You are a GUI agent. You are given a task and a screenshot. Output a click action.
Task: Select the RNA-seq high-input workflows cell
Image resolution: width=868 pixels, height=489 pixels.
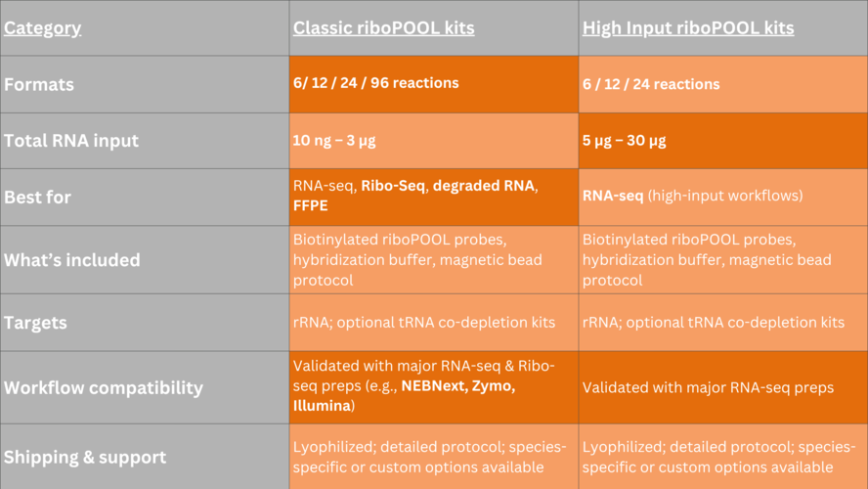click(723, 198)
